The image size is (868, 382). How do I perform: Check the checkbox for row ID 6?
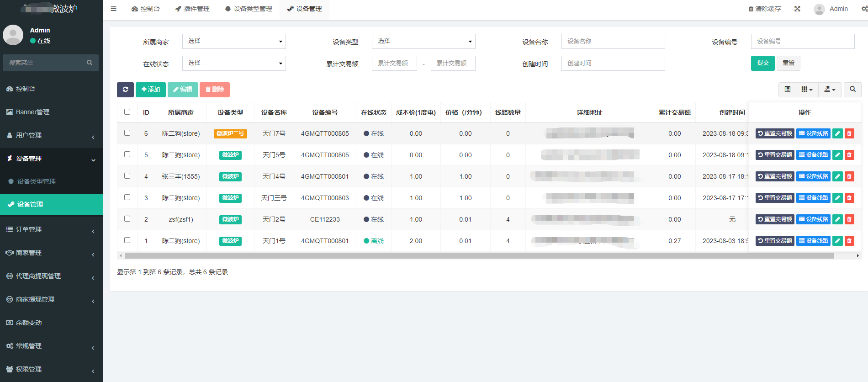tap(127, 133)
